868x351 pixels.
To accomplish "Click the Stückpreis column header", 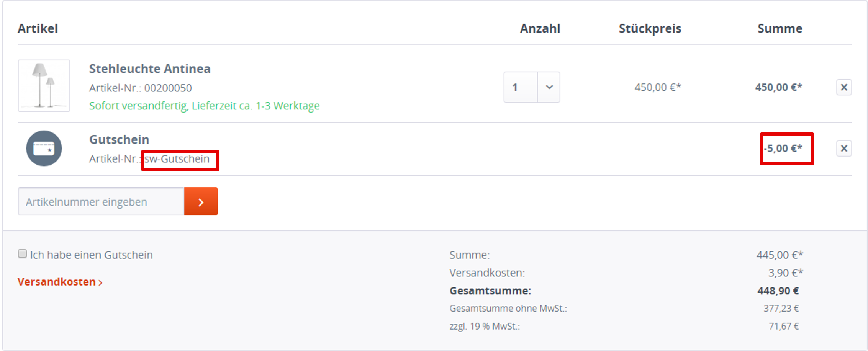I will 650,29.
